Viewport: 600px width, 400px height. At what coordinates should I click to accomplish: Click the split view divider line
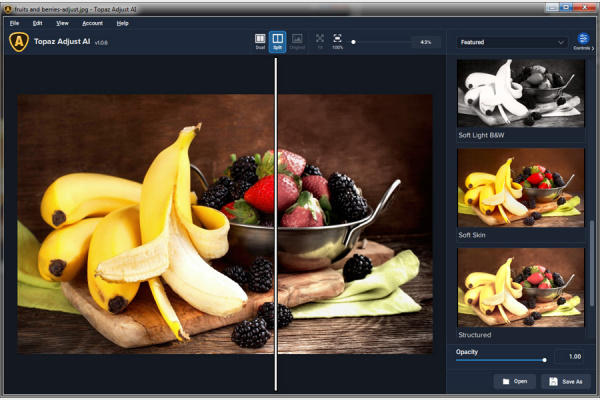[276, 224]
